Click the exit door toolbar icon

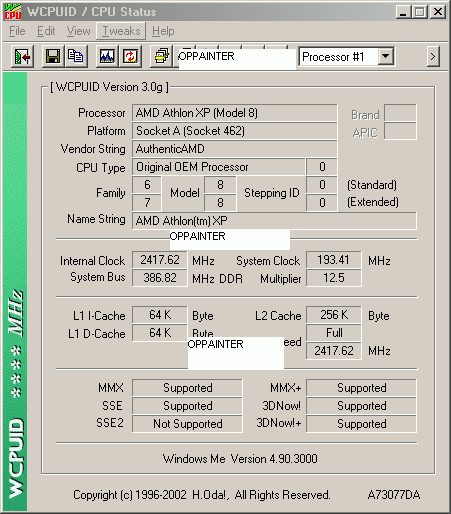tap(22, 56)
